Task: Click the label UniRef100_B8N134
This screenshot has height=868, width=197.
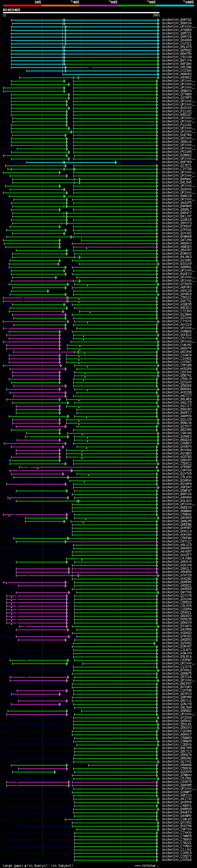Action: 177,423
